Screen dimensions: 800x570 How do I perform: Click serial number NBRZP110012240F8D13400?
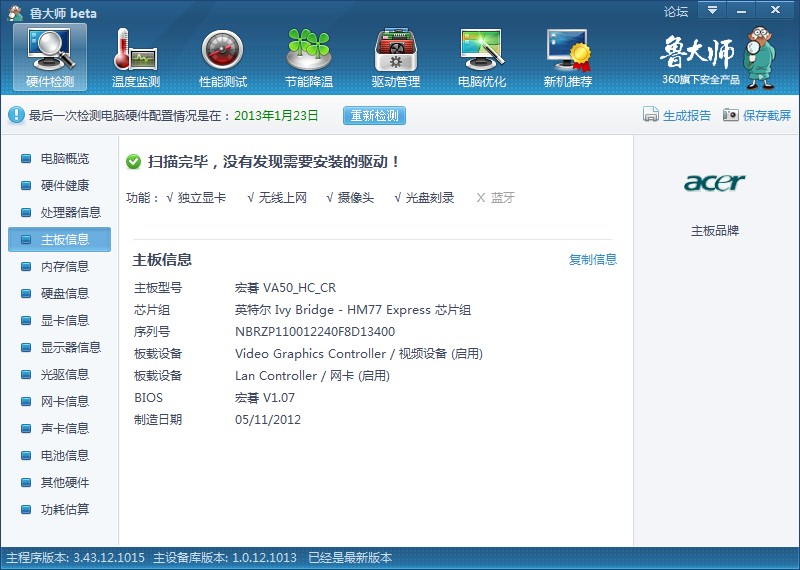[315, 332]
